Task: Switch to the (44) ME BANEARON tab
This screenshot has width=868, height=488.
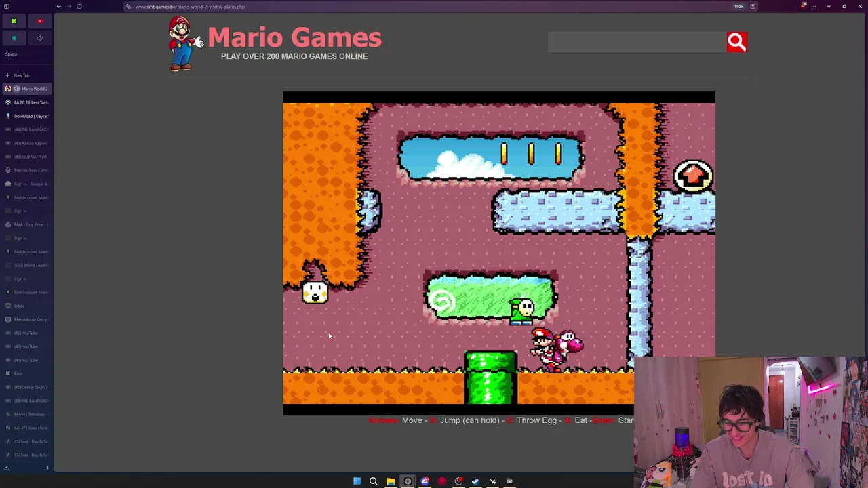Action: tap(26, 129)
